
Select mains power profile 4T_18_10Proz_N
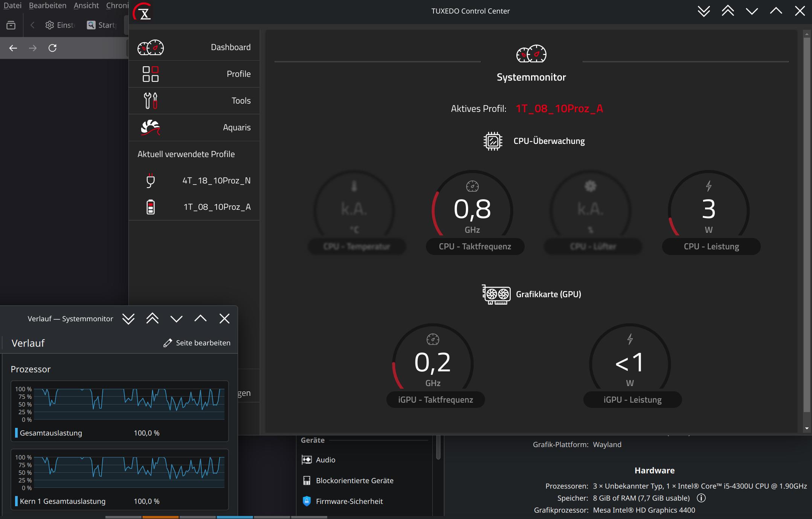(216, 181)
